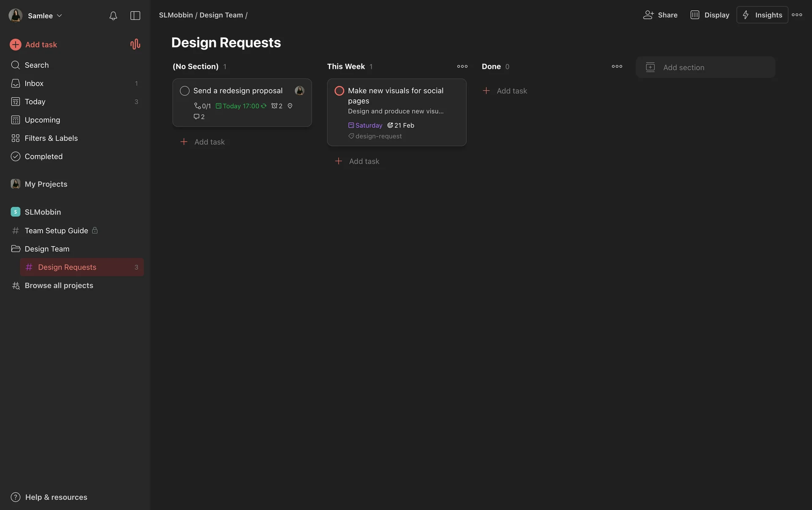Open the Insights button

(762, 15)
